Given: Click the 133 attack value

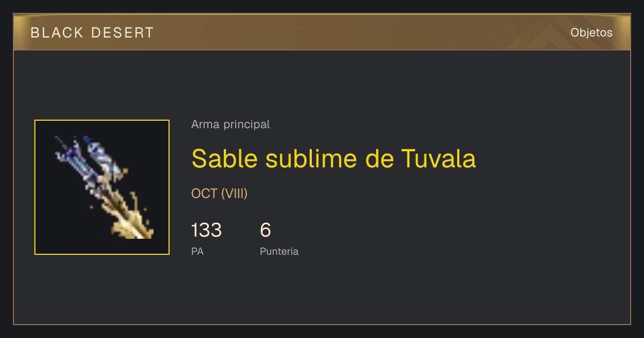Looking at the screenshot, I should (x=206, y=230).
